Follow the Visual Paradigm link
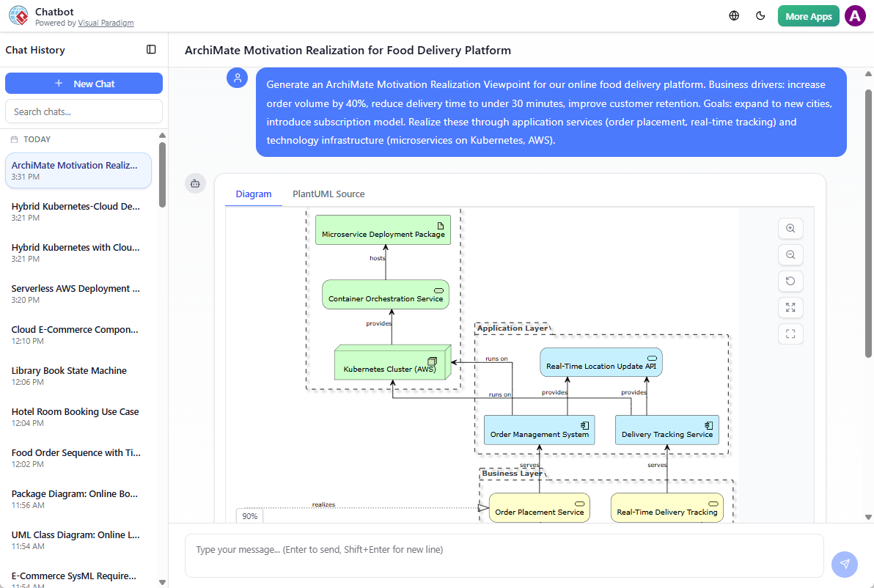The width and height of the screenshot is (874, 588). pyautogui.click(x=106, y=23)
